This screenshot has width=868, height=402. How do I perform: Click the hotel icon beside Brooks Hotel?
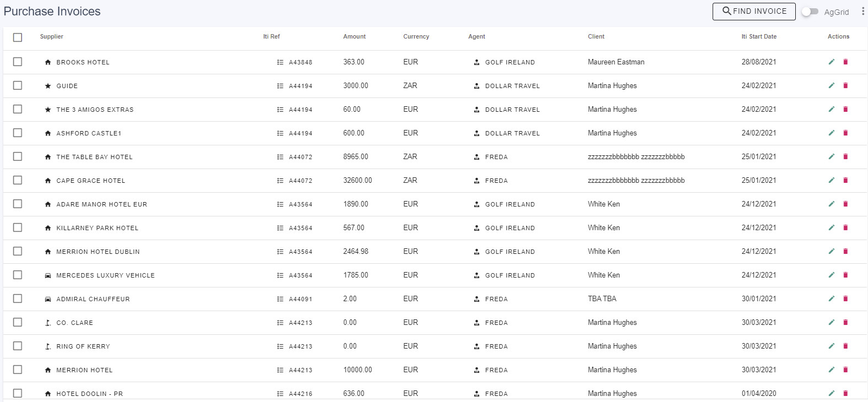click(48, 62)
